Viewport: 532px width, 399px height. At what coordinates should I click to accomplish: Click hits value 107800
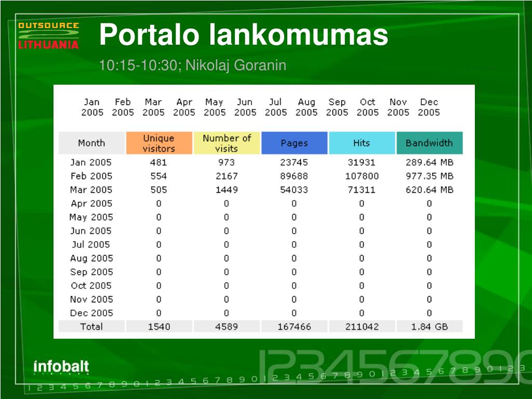coord(362,176)
